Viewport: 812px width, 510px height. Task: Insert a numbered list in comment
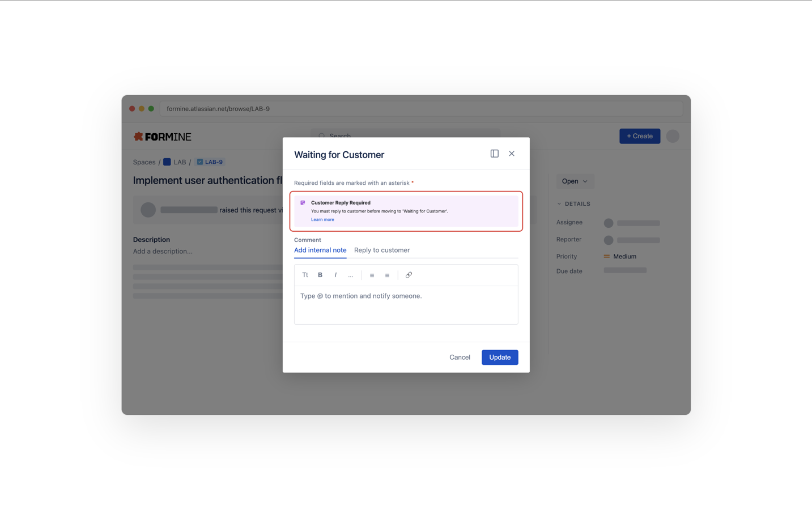point(387,275)
